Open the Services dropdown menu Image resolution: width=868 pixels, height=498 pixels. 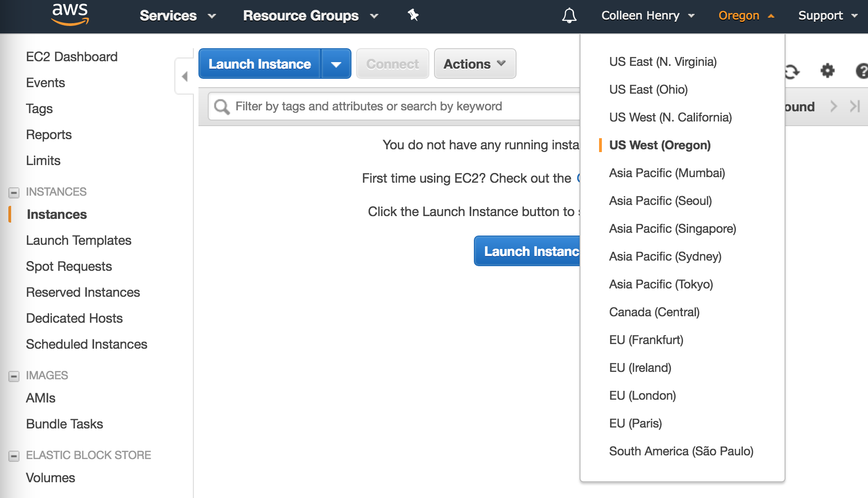178,16
